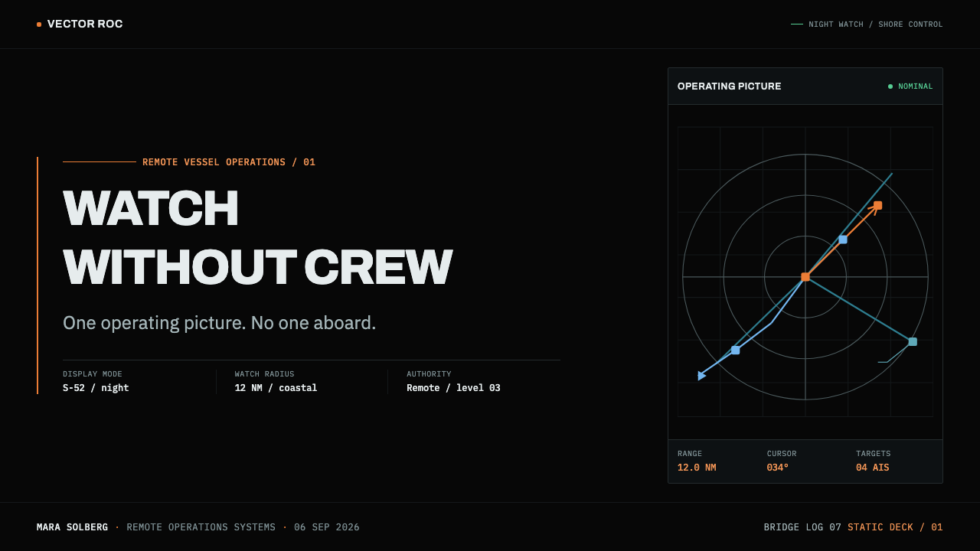This screenshot has width=980, height=551.
Task: Click the WATCH RADIUS label
Action: click(265, 374)
